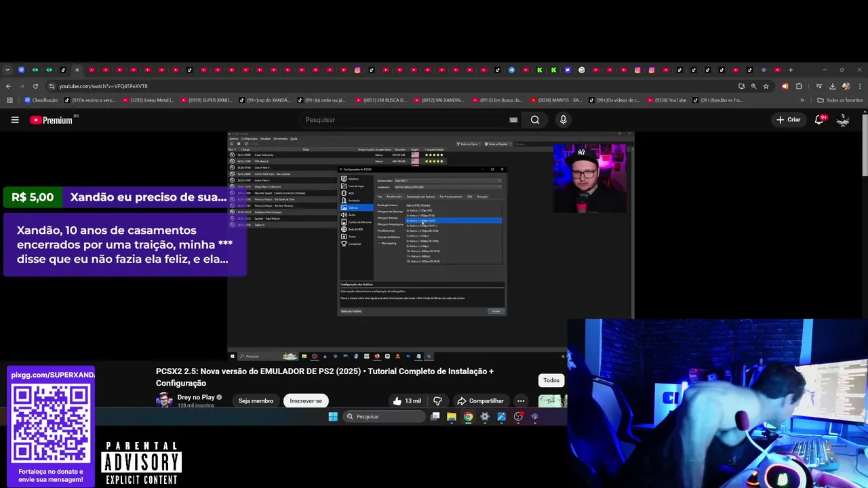Select Áudio in PCSX2 settings sidebar
The width and height of the screenshot is (868, 488).
pos(355,214)
